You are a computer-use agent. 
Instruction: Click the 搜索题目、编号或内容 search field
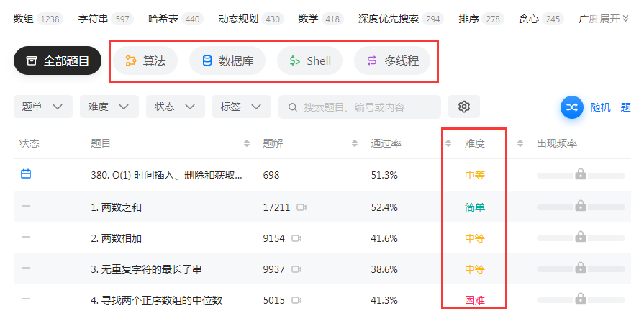point(360,107)
